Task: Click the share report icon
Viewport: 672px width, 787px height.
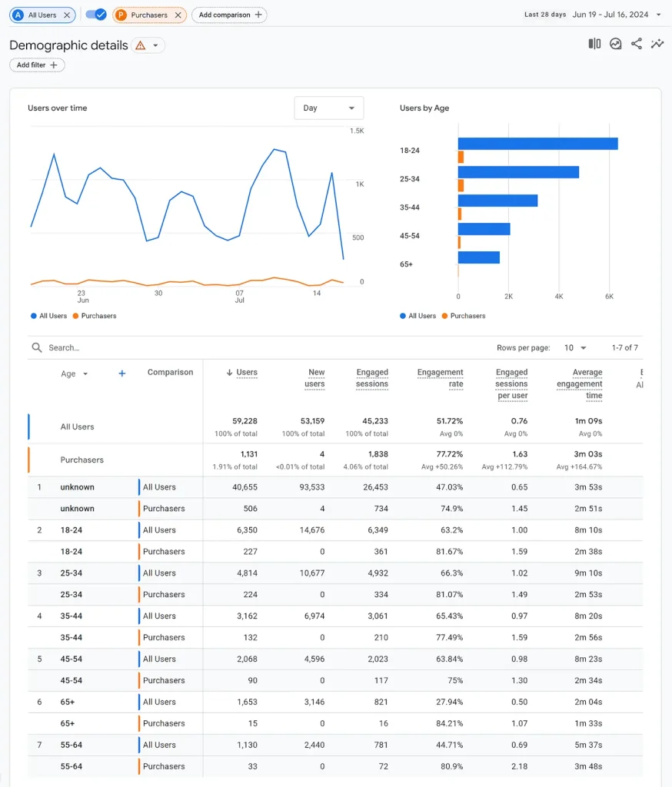Action: coord(637,44)
